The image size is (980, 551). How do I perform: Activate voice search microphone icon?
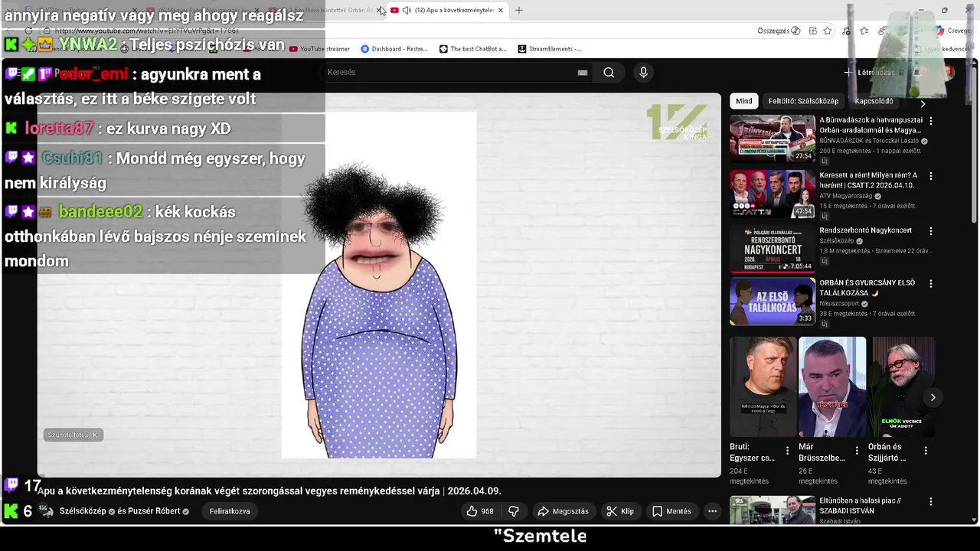pos(643,72)
